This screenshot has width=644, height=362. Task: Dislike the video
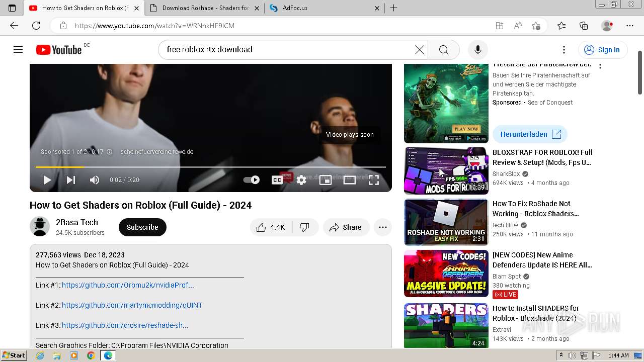pos(304,227)
